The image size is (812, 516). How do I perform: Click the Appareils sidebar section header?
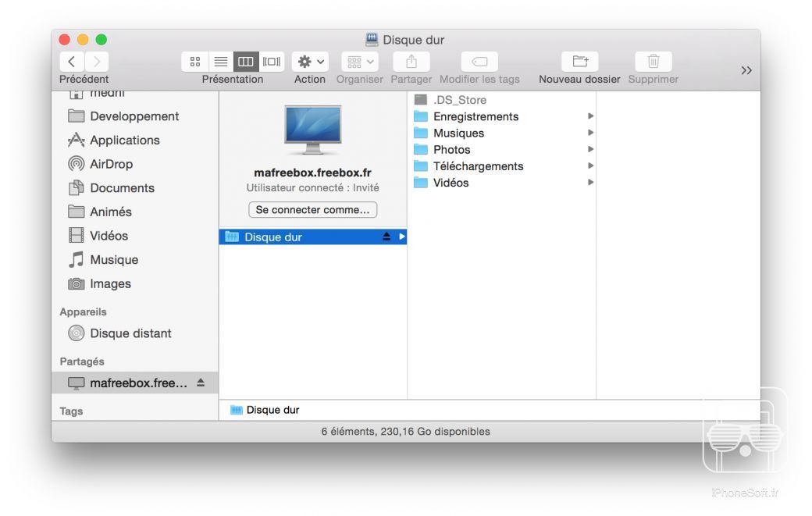pyautogui.click(x=83, y=312)
